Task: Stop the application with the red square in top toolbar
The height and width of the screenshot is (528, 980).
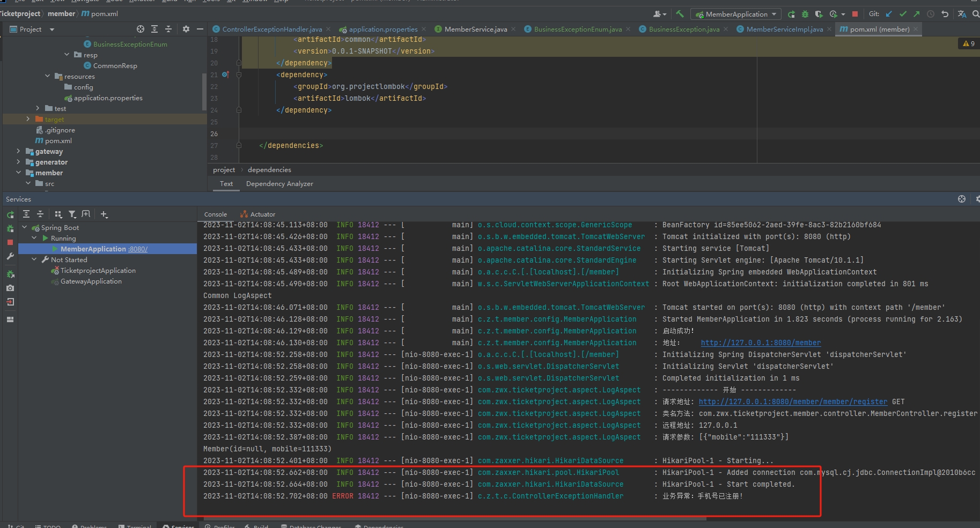Action: 855,14
